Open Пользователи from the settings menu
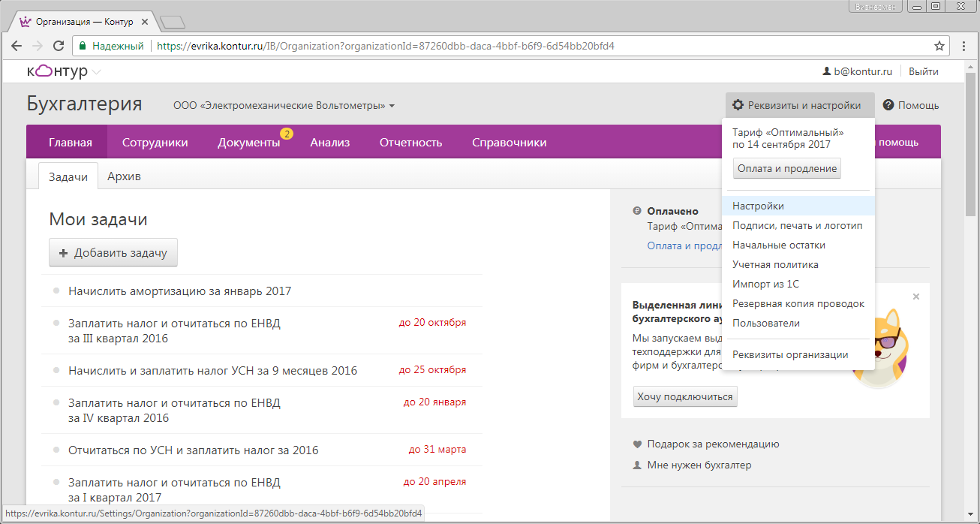 [798, 323]
